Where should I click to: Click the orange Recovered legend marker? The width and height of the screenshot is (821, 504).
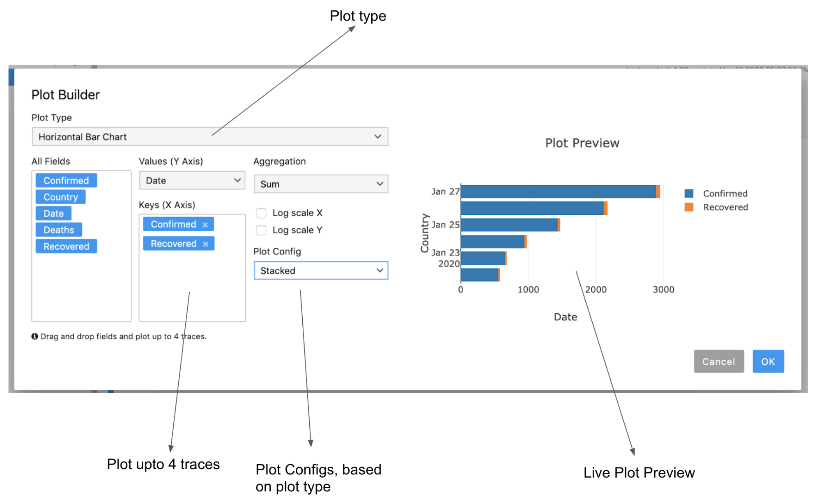[689, 207]
